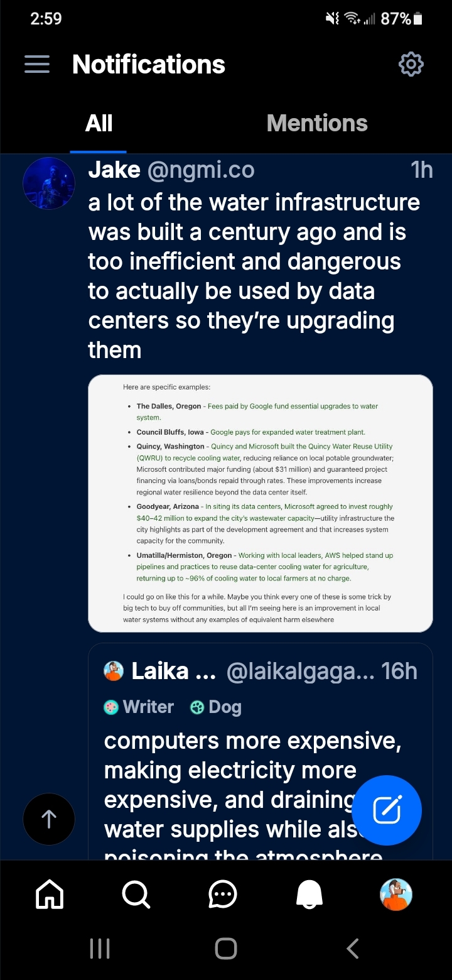
Task: Tap the Notifications bell icon
Action: coord(309,894)
